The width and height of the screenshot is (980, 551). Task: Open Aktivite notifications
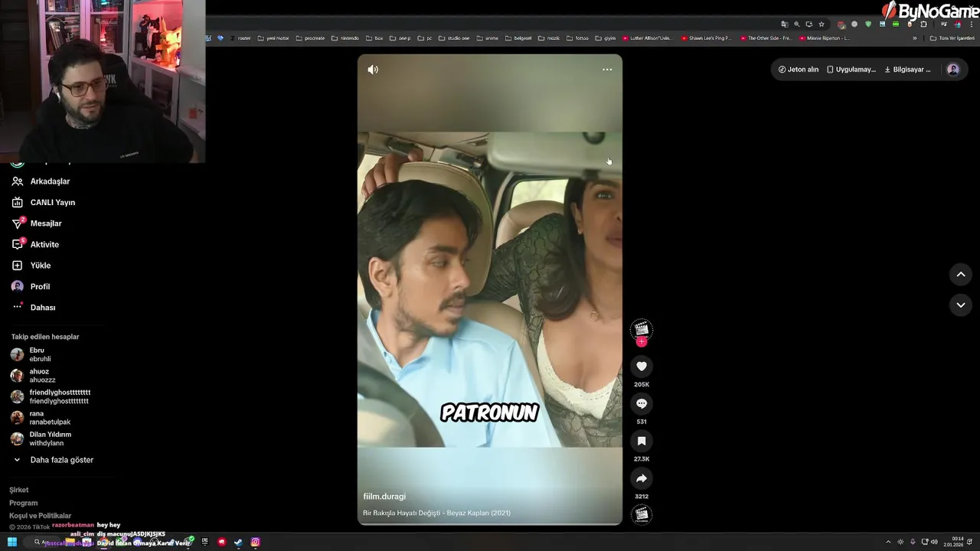(x=35, y=245)
